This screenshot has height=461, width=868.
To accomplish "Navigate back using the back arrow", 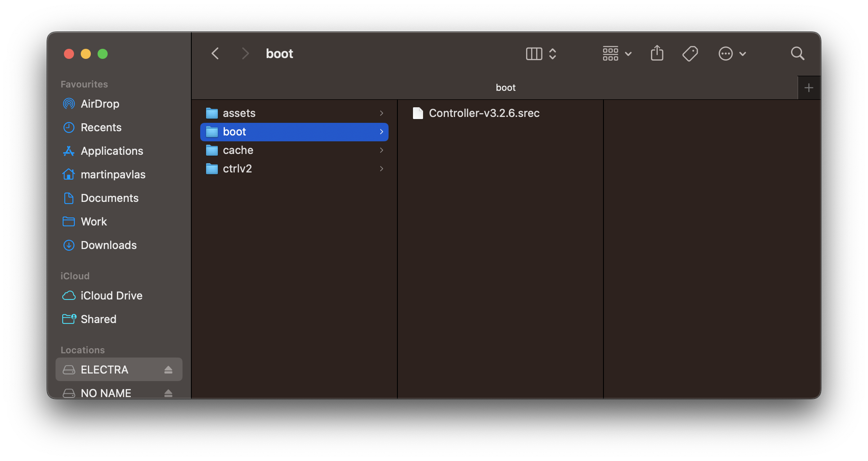I will (215, 53).
